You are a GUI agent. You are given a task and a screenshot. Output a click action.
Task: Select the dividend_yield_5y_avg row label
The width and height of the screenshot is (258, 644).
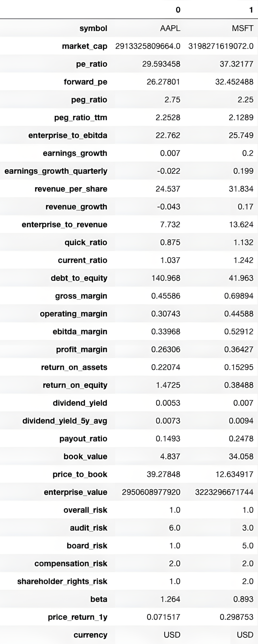[x=65, y=421]
